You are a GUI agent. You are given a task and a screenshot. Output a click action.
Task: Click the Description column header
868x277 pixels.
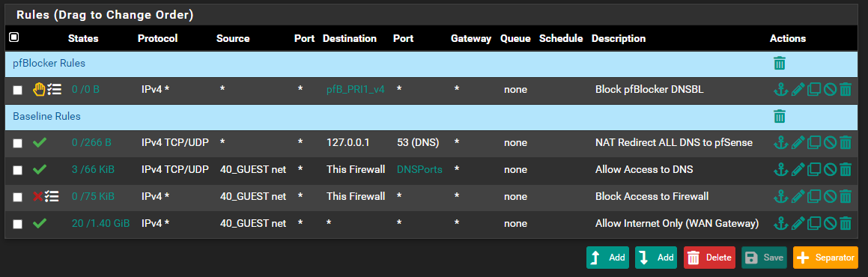tap(619, 39)
